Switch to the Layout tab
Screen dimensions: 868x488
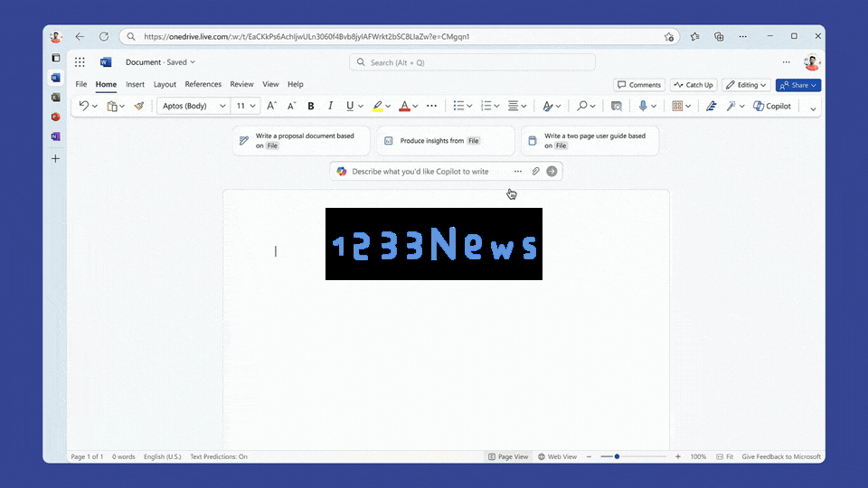[x=165, y=84]
